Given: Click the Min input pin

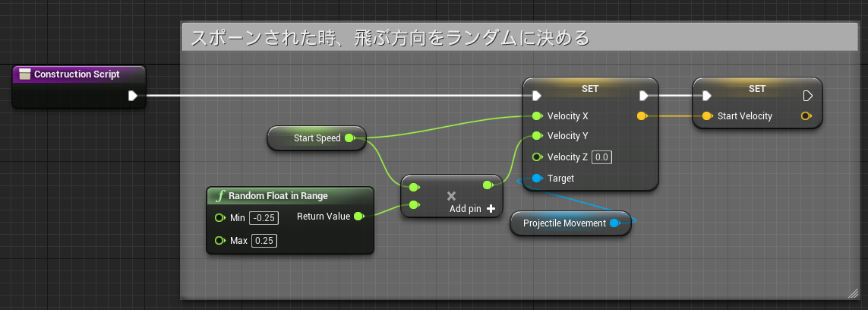Looking at the screenshot, I should coord(219,218).
